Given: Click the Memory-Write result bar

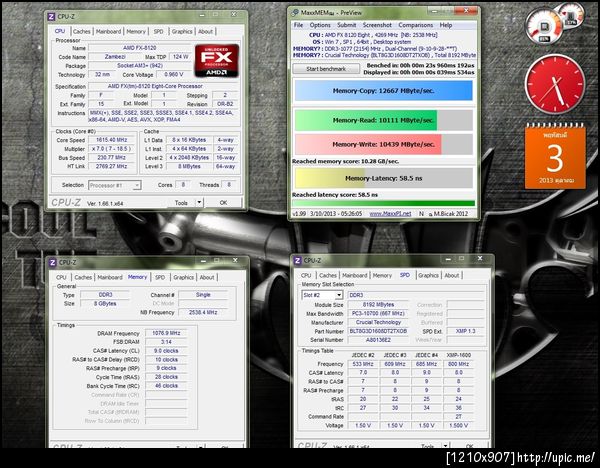Looking at the screenshot, I should (x=383, y=144).
